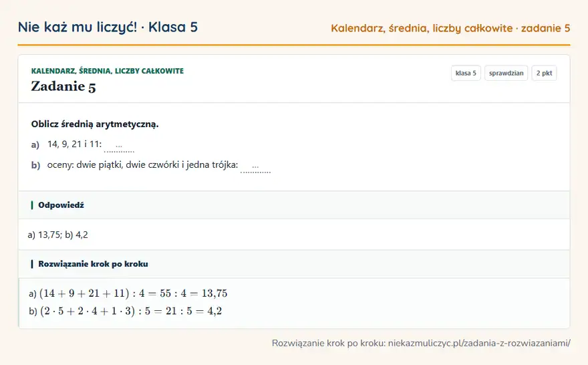The height and width of the screenshot is (365, 588).
Task: Click the answer line 'a) 13,75; b) 4,2'
Action: coord(57,235)
